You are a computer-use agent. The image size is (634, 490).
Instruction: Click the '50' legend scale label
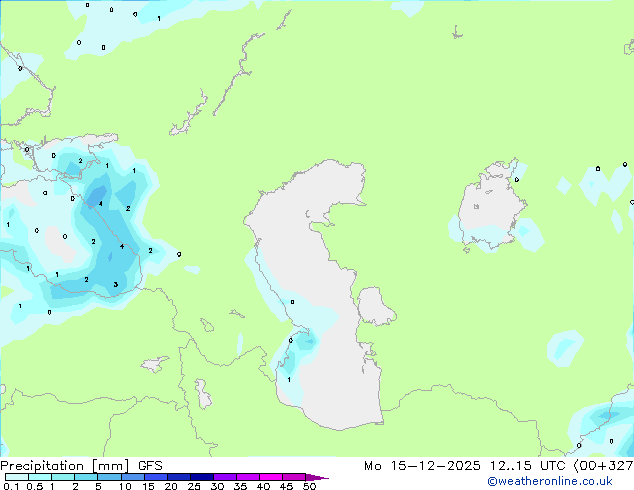(309, 486)
